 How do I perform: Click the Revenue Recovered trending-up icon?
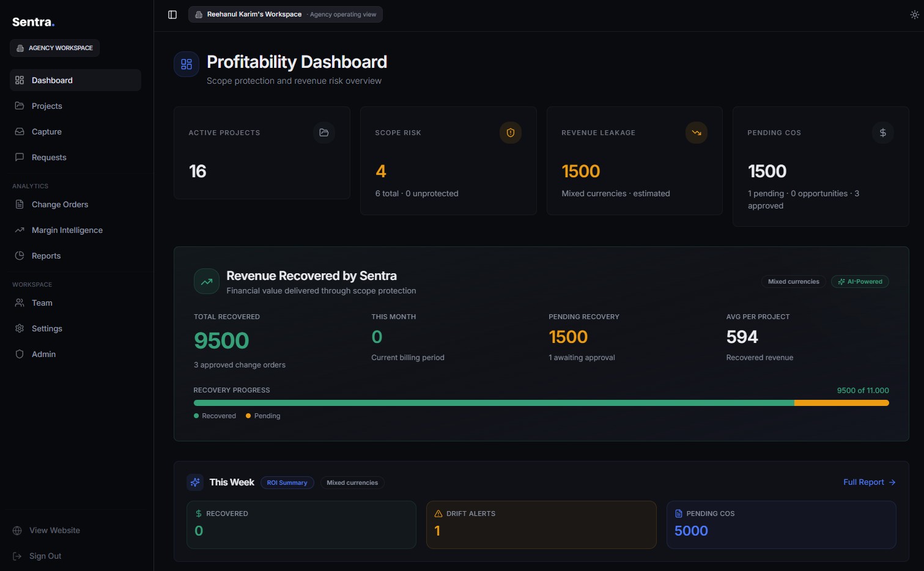click(x=207, y=282)
